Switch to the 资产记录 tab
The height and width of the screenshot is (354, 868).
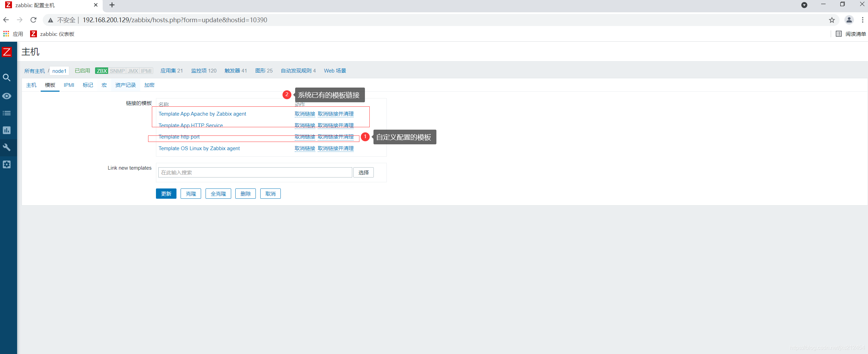point(126,85)
